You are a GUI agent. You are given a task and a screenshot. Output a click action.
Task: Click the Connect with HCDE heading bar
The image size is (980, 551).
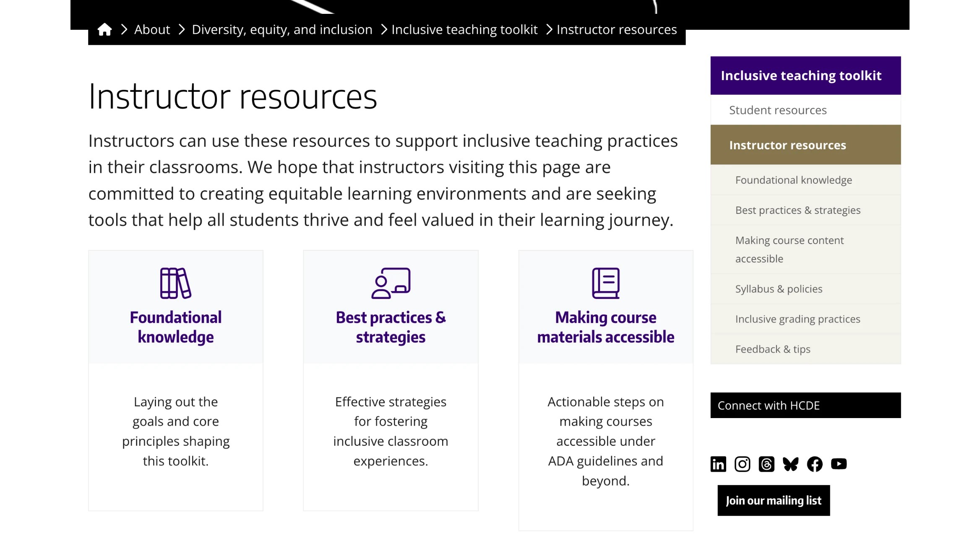pyautogui.click(x=805, y=405)
